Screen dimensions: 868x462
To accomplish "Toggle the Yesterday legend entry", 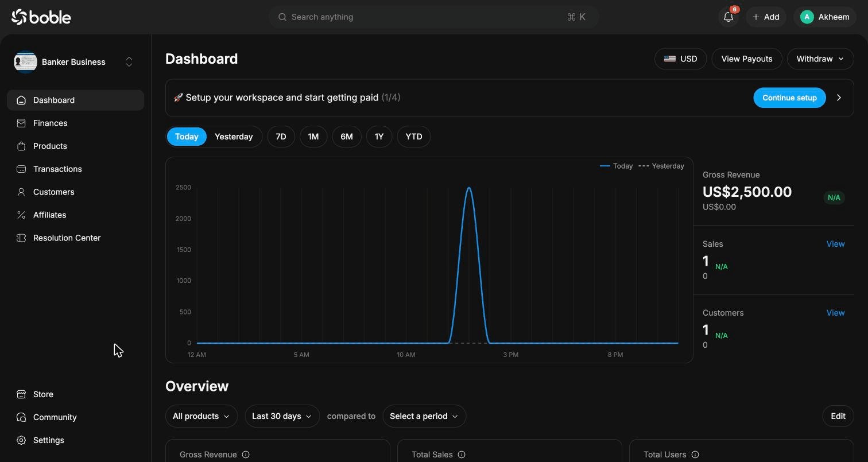I will [661, 166].
